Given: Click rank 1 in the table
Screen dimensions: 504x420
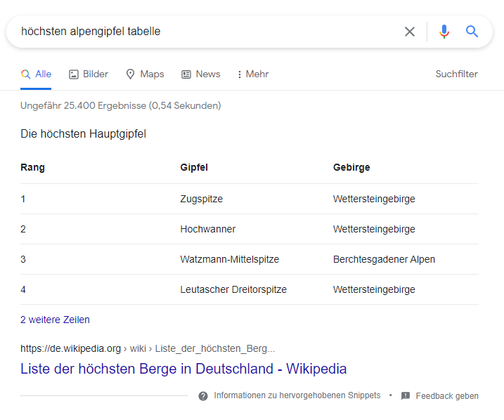Looking at the screenshot, I should tap(23, 199).
